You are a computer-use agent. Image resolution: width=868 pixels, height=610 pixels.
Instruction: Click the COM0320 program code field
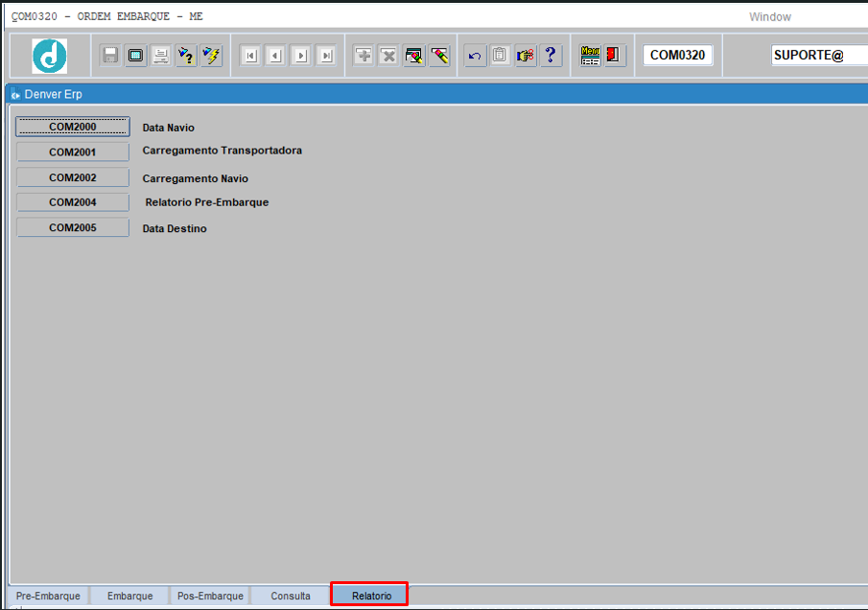(x=677, y=56)
